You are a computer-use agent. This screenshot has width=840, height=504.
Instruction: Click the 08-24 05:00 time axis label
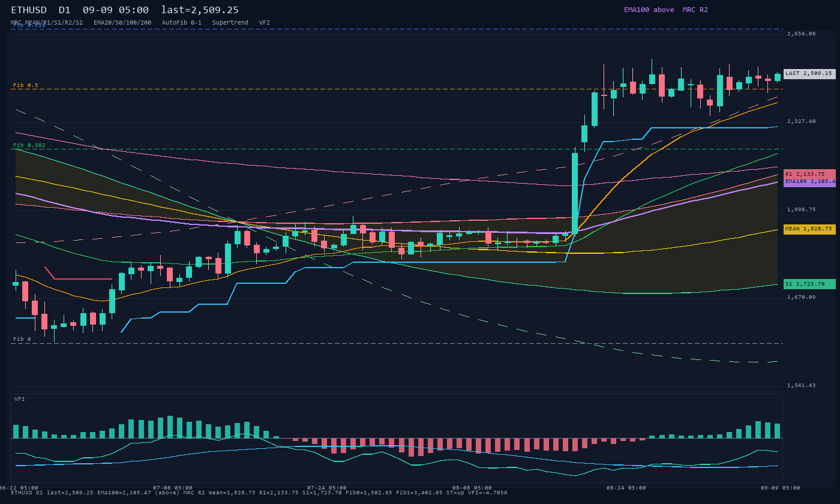tap(626, 488)
